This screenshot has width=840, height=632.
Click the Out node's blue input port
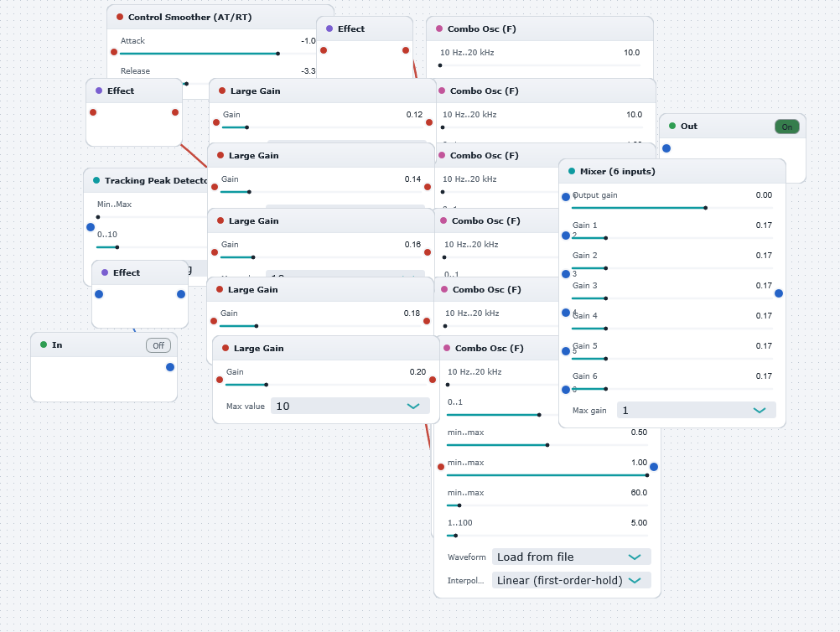(666, 148)
